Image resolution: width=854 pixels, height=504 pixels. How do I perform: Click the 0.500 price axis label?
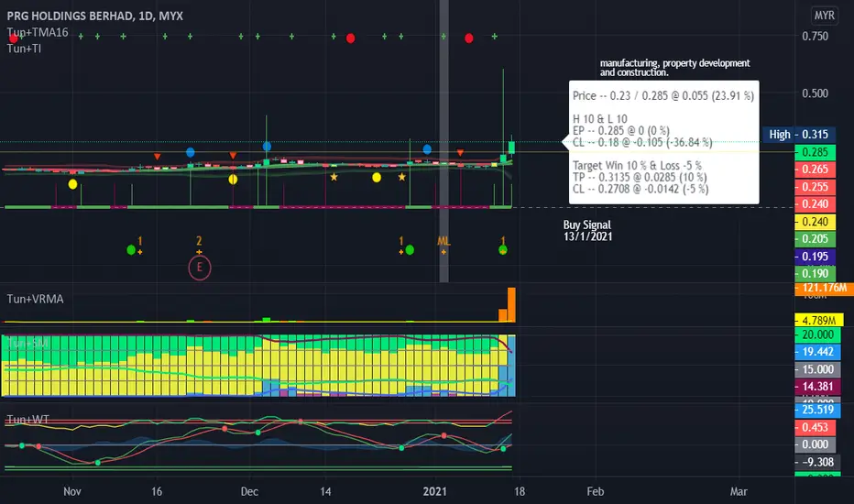point(815,93)
